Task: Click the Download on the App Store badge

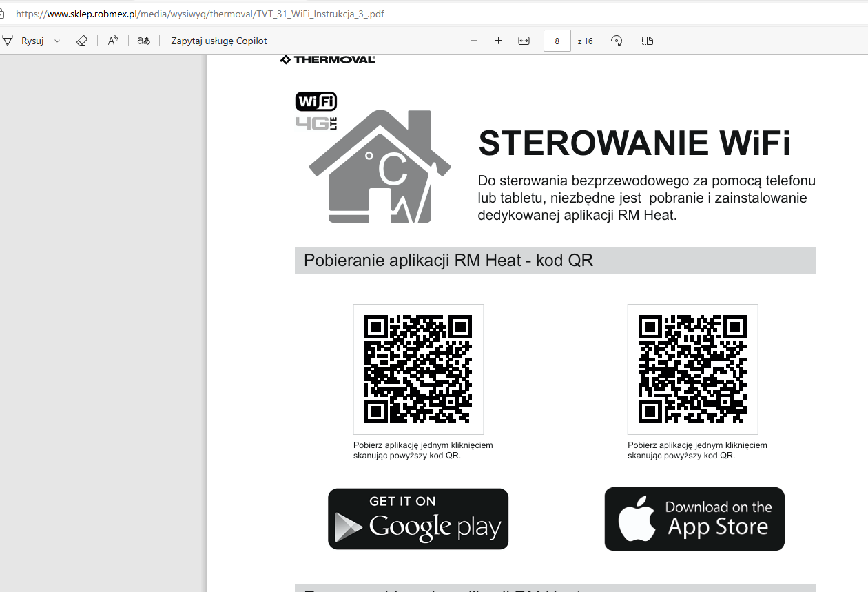Action: point(694,519)
